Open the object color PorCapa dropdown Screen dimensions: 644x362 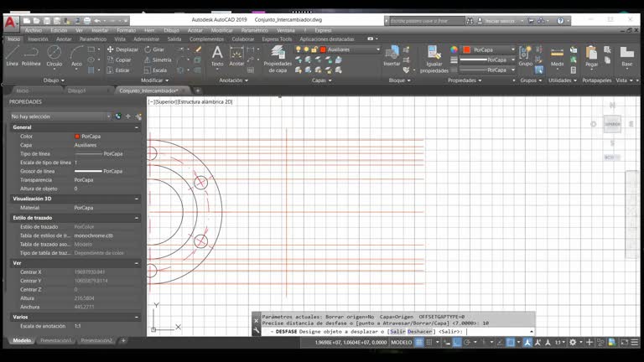(x=488, y=49)
